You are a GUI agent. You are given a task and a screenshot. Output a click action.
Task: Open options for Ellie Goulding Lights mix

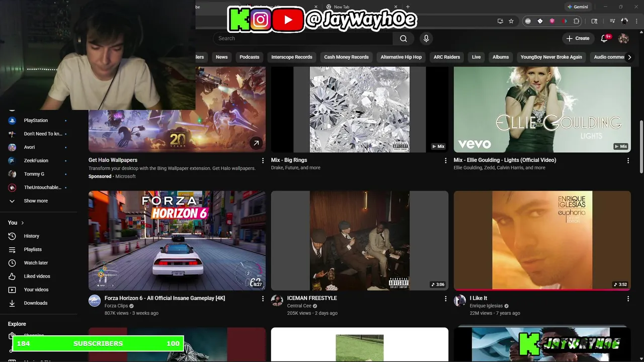tap(628, 160)
